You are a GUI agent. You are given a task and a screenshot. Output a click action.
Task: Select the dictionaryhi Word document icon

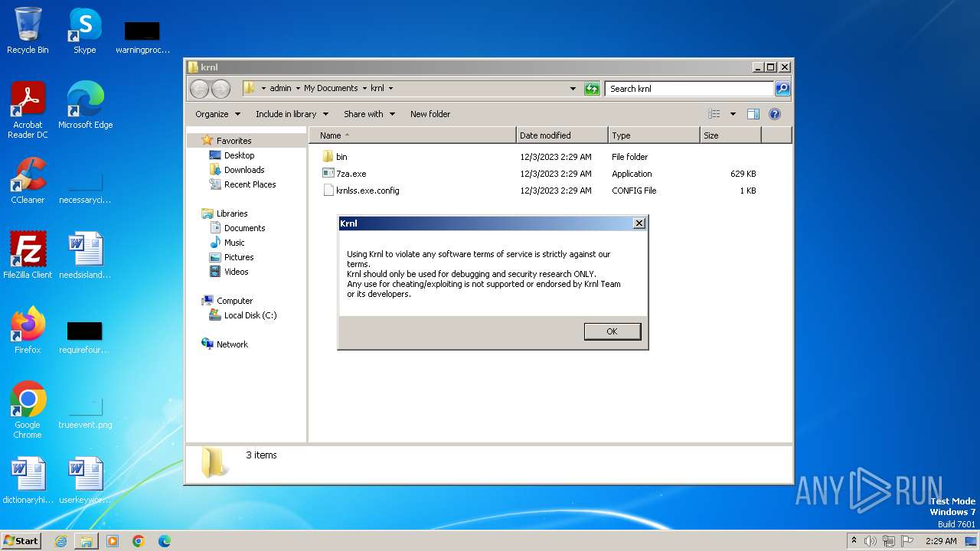(28, 481)
